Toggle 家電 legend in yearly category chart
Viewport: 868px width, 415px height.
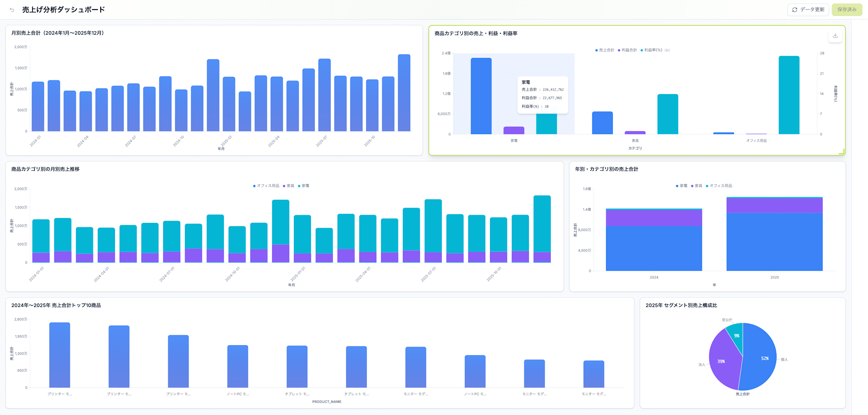tap(681, 186)
